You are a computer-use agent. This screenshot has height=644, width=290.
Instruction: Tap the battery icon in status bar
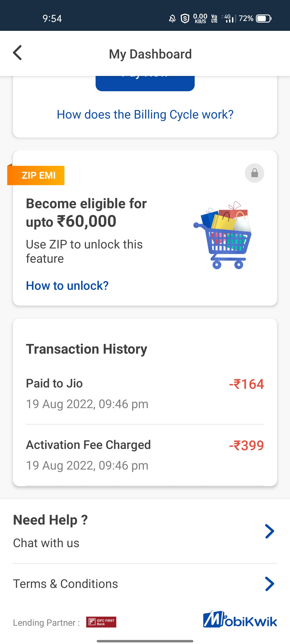click(264, 19)
